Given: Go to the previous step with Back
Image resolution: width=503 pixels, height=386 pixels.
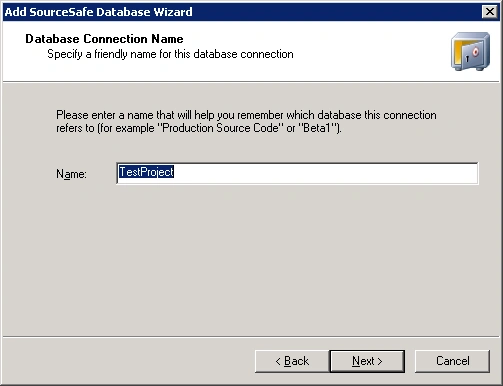Looking at the screenshot, I should 292,361.
